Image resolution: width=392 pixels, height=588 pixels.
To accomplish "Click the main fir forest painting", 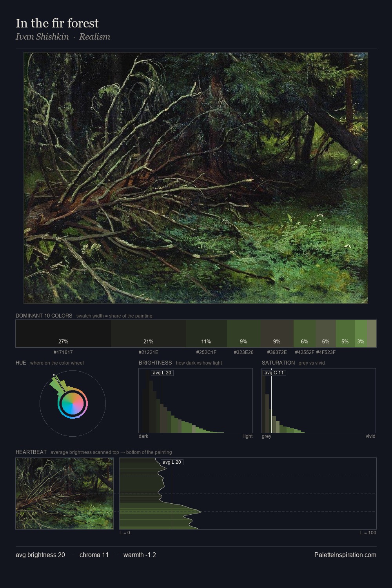I will tap(196, 178).
